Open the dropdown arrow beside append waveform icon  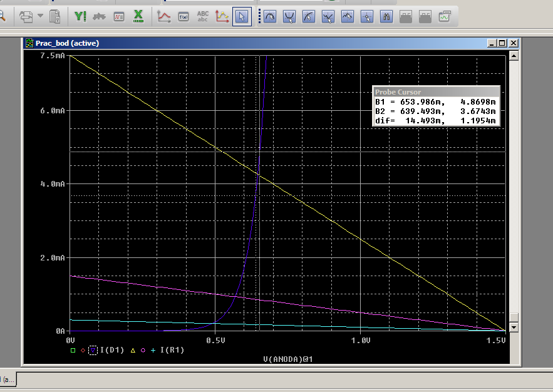[x=40, y=16]
